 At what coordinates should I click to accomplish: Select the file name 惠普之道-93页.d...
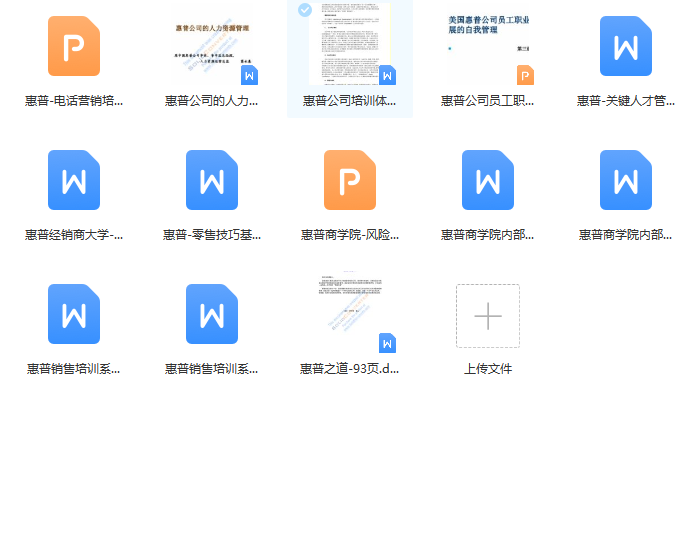click(x=350, y=369)
